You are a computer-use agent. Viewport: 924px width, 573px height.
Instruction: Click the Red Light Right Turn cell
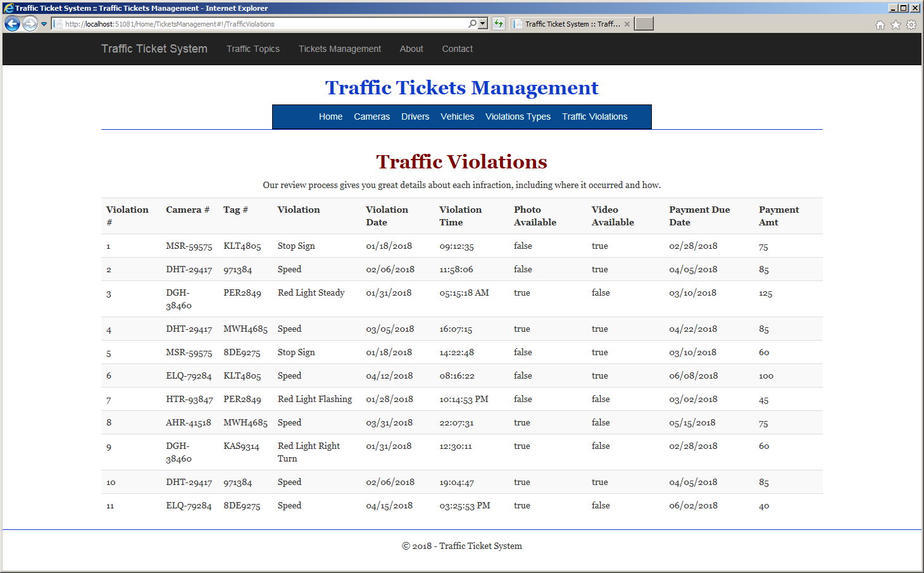pos(309,453)
